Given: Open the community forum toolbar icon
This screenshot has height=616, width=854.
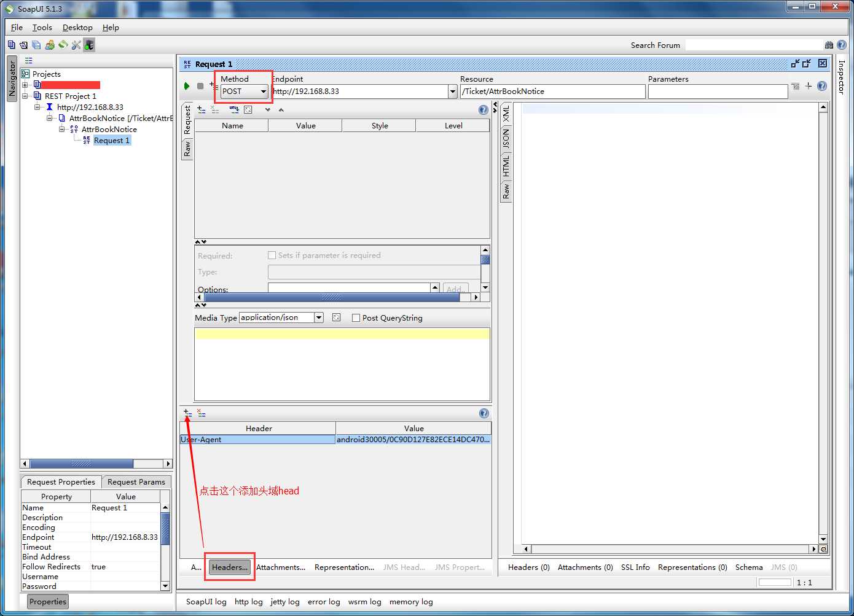Looking at the screenshot, I should click(x=50, y=45).
